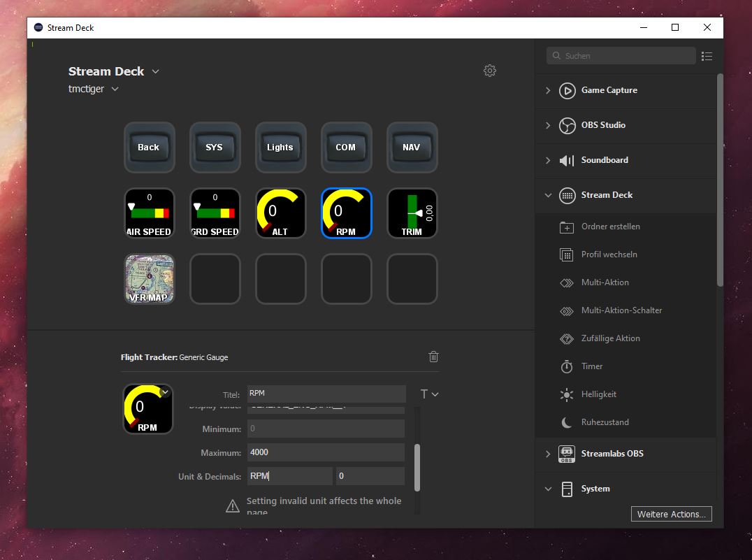Click the GRD SPEED gauge key
The height and width of the screenshot is (560, 752).
click(x=215, y=213)
